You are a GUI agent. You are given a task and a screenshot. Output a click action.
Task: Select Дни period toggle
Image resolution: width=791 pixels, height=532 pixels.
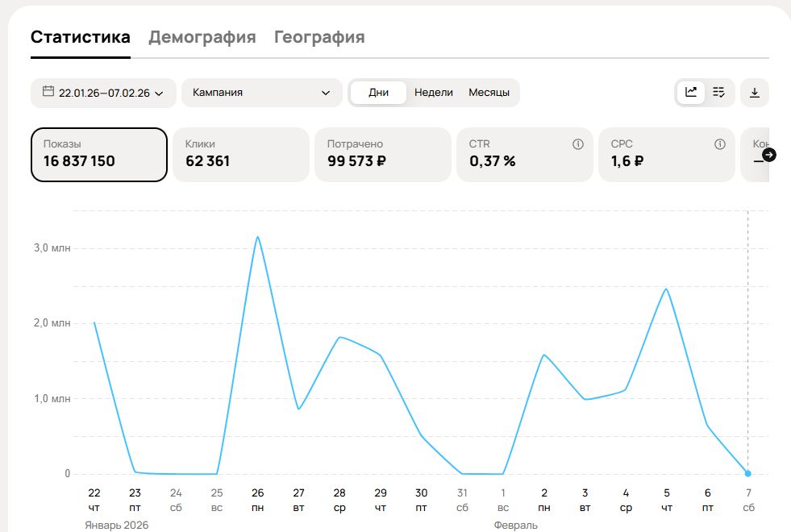pyautogui.click(x=378, y=93)
